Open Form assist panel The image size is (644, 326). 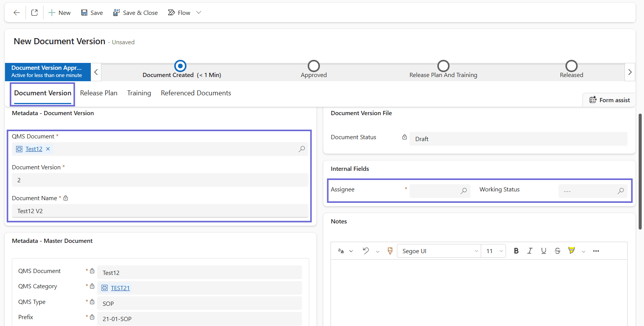click(x=609, y=100)
